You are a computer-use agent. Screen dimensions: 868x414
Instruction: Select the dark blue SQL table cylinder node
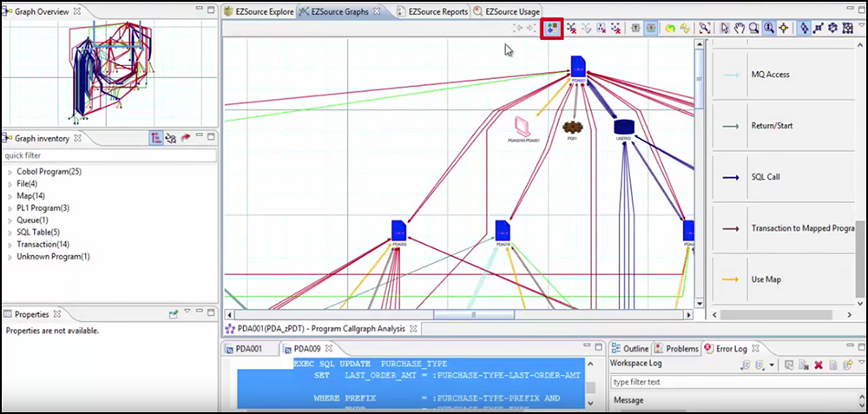coord(623,128)
